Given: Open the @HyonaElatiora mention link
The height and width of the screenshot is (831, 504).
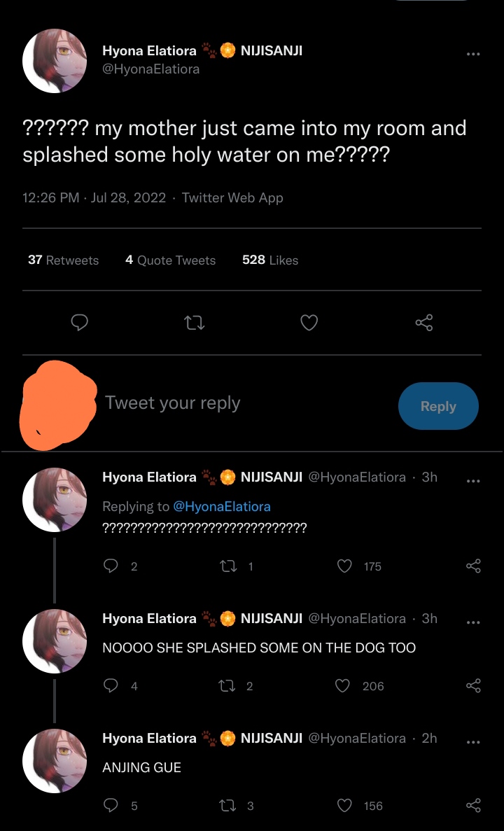Looking at the screenshot, I should (221, 506).
